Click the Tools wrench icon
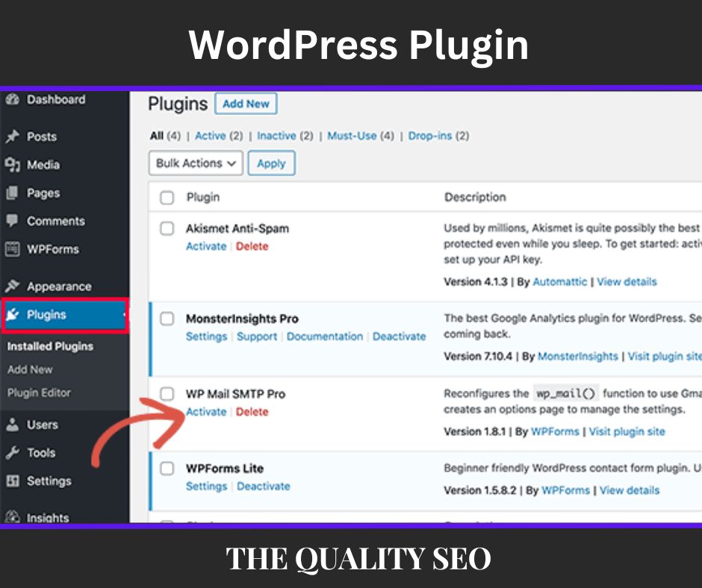 (12, 453)
